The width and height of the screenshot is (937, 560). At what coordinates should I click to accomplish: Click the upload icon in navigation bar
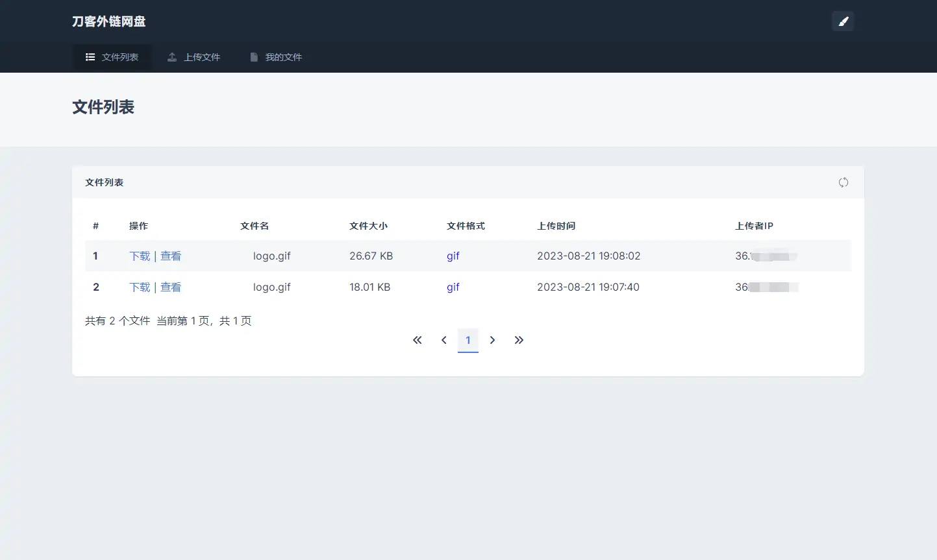click(x=172, y=57)
